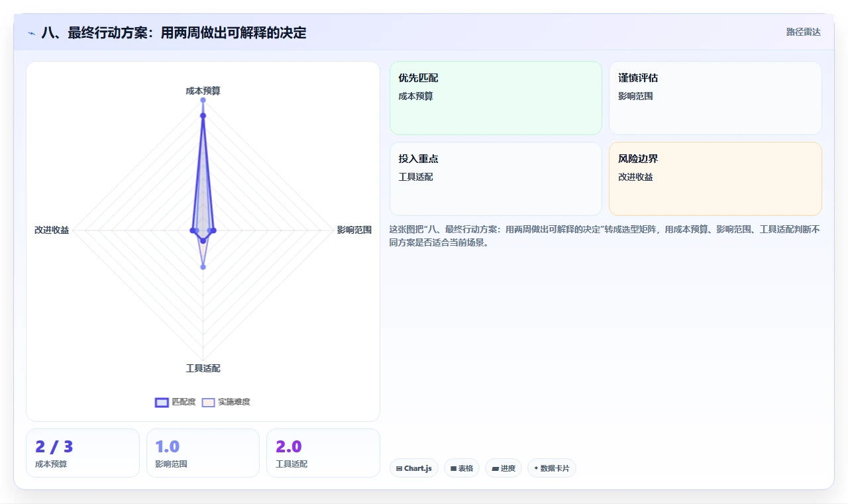The width and height of the screenshot is (848, 504).
Task: Click the 改进收益 radar axis label
Action: click(x=52, y=230)
